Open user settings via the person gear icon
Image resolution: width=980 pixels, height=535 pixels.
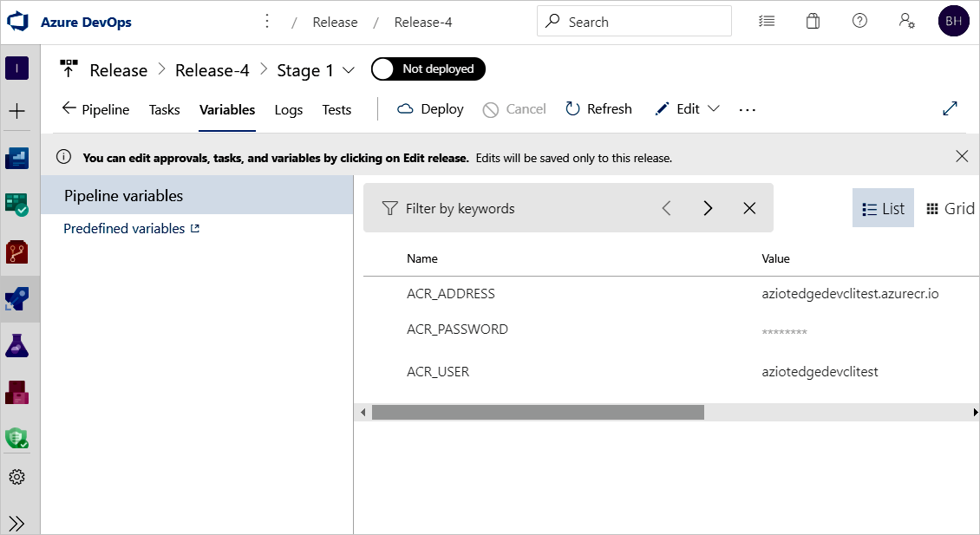coord(906,20)
